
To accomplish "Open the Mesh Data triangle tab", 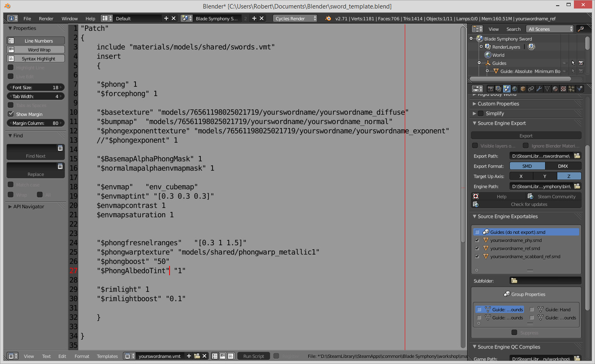I will coord(547,89).
